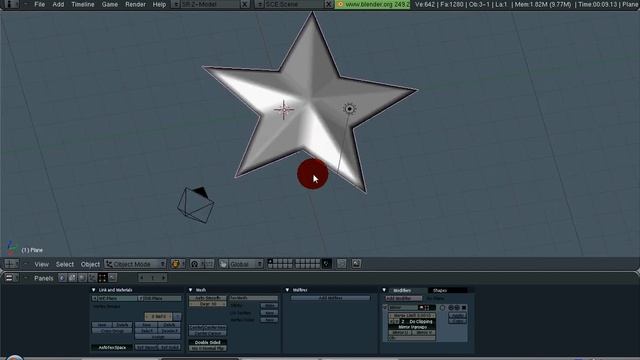Collapse the Mirror modifier settings arrow
640x360 pixels.
385,307
